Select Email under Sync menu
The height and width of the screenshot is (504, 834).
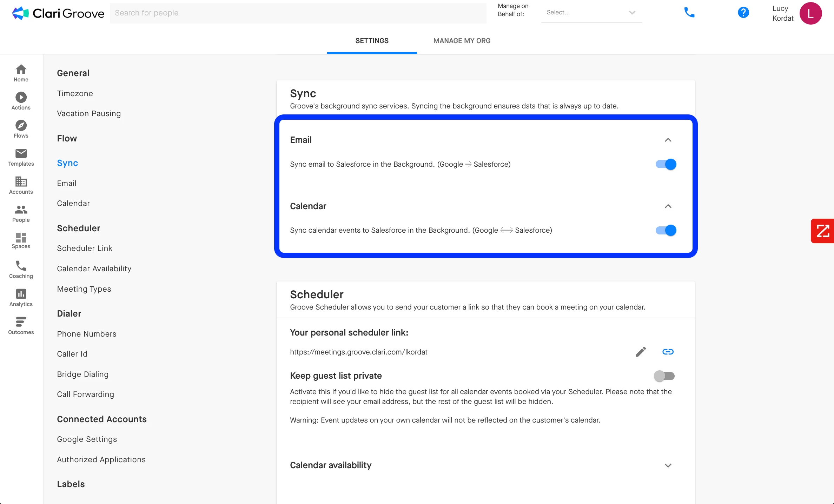click(x=67, y=183)
